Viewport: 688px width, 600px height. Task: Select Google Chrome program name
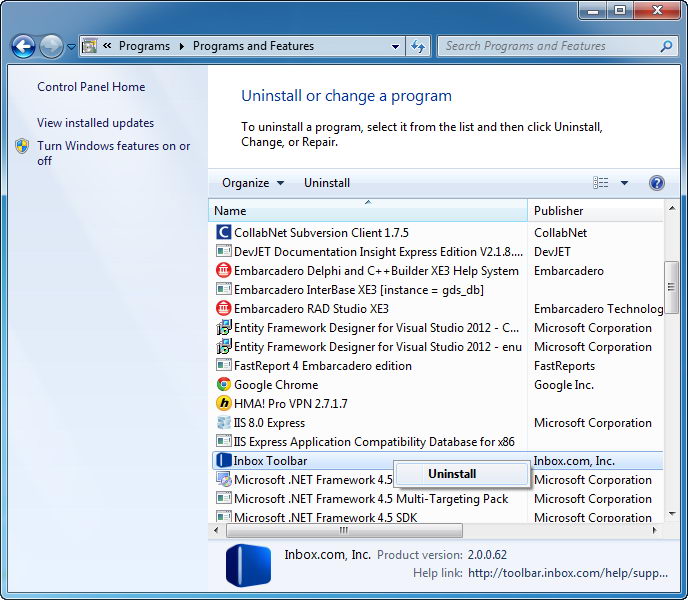[x=276, y=385]
